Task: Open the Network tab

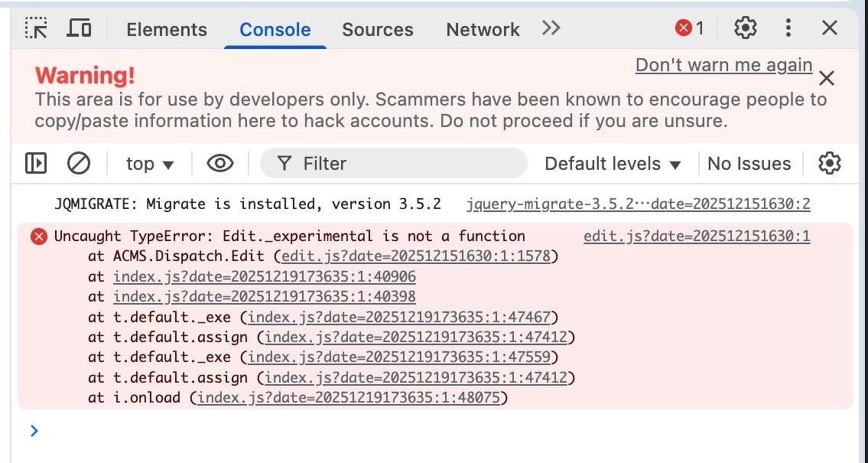Action: tap(483, 30)
